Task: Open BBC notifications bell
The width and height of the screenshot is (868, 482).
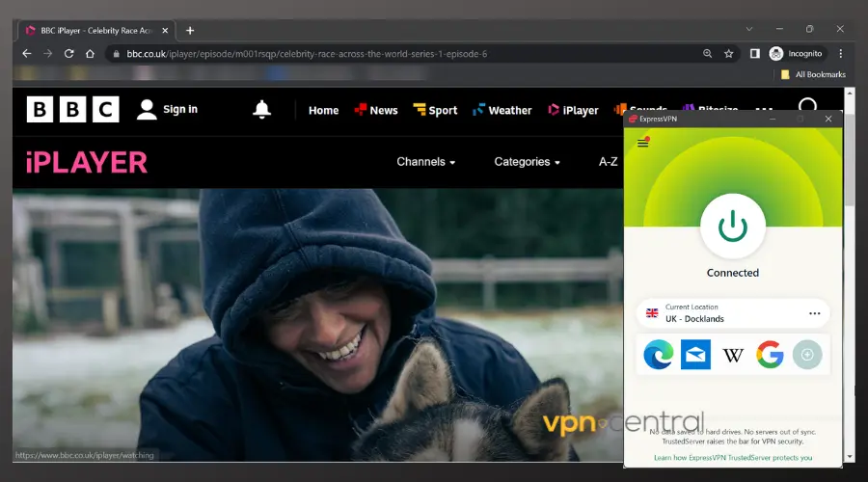Action: [x=261, y=110]
